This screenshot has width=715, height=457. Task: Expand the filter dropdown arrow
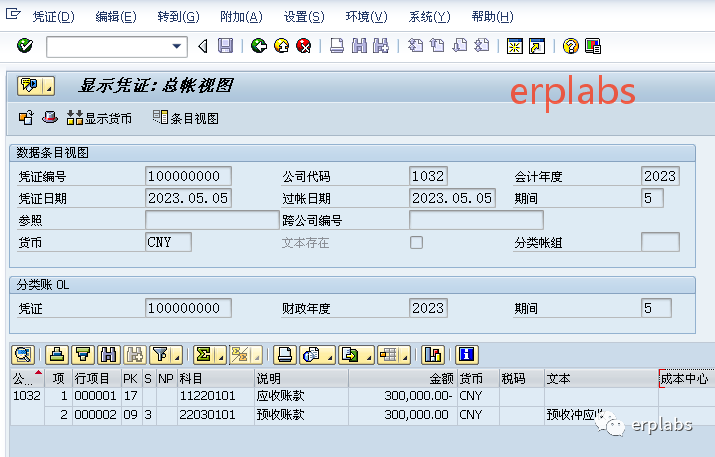pyautogui.click(x=177, y=355)
